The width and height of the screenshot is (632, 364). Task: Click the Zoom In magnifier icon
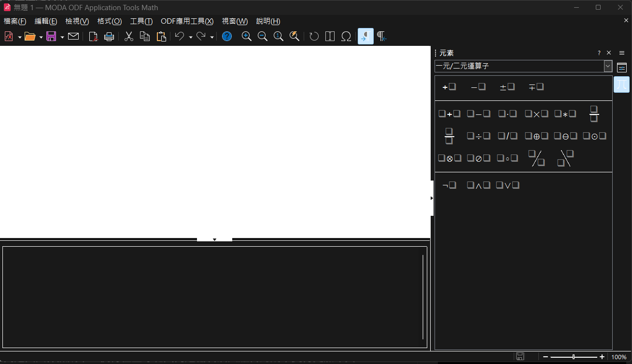coord(247,36)
